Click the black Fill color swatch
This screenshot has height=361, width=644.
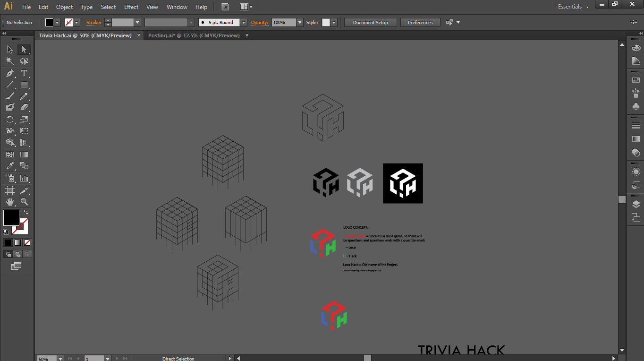[11, 218]
